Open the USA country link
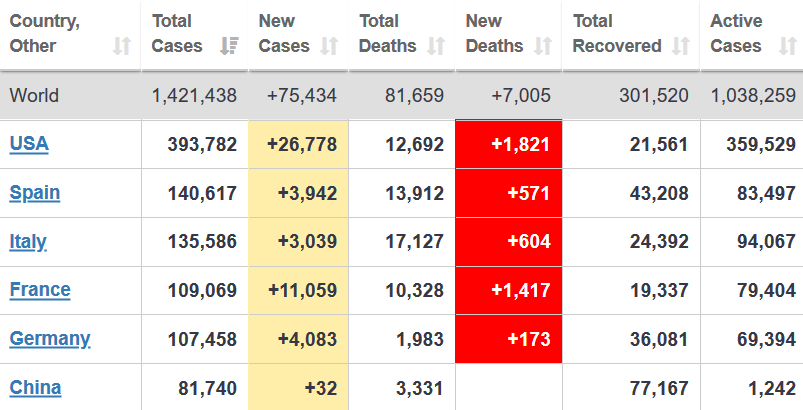This screenshot has height=410, width=803. [29, 144]
